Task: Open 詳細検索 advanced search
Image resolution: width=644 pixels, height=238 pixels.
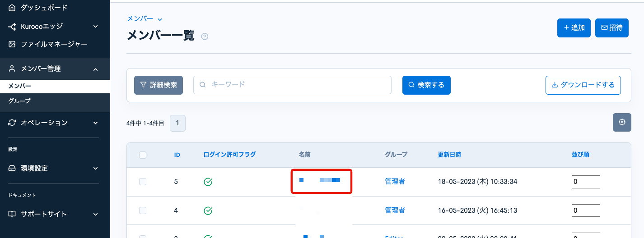Action: [x=159, y=85]
